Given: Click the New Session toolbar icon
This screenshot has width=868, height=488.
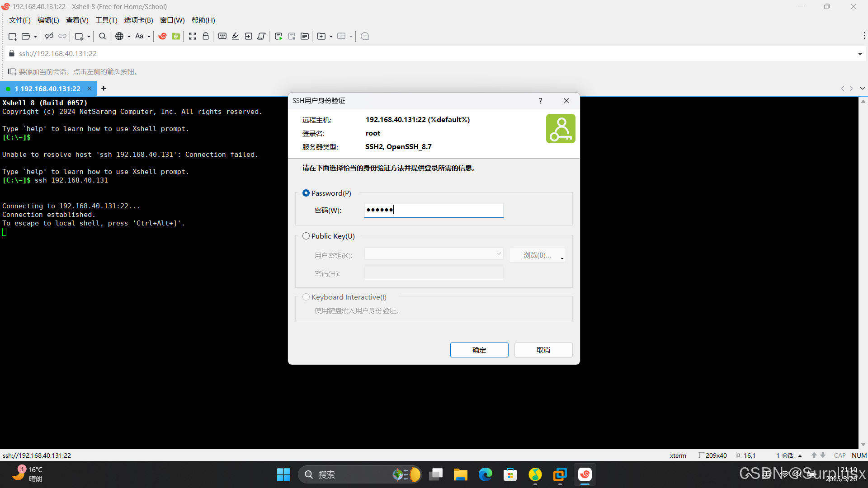Looking at the screenshot, I should [12, 36].
